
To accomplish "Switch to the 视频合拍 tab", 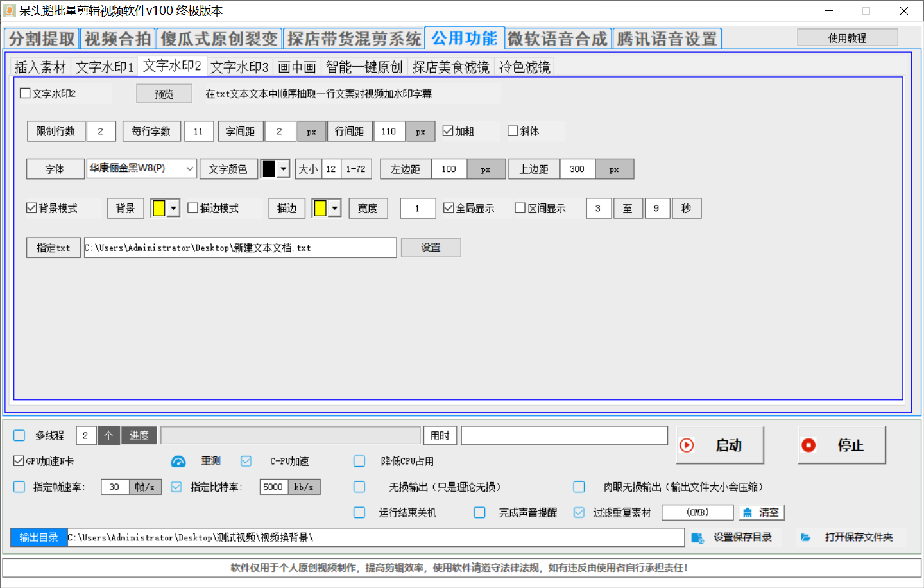I will click(x=118, y=39).
